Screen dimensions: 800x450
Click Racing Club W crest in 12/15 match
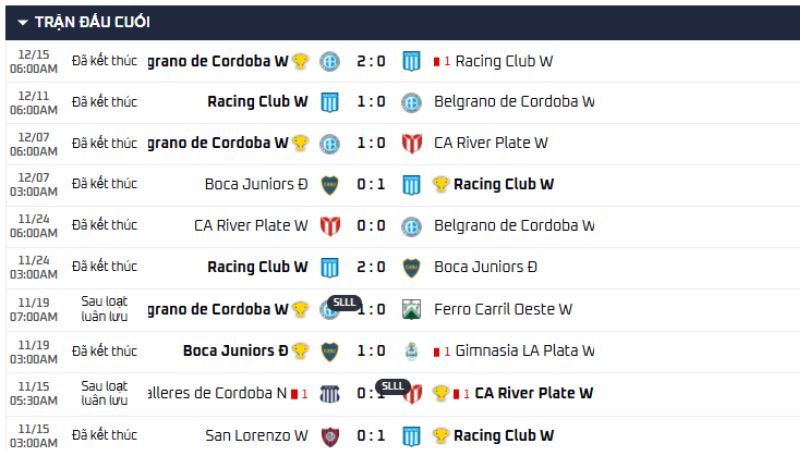pos(411,61)
